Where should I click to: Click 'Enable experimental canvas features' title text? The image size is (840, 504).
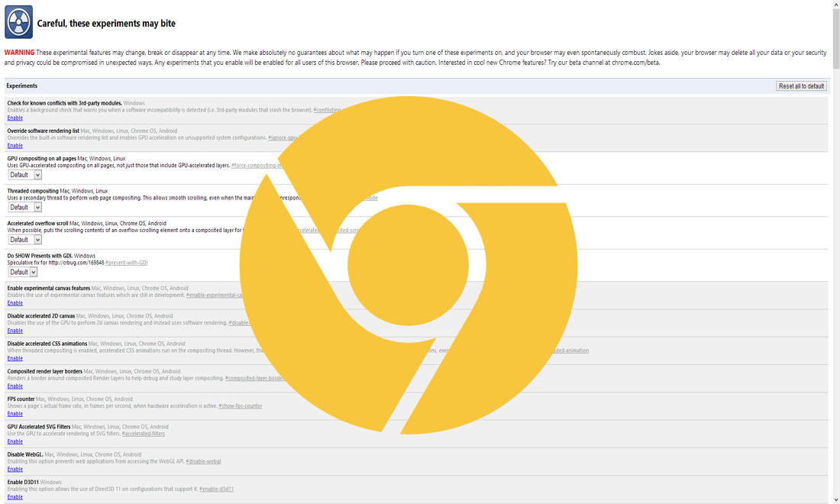coord(49,288)
